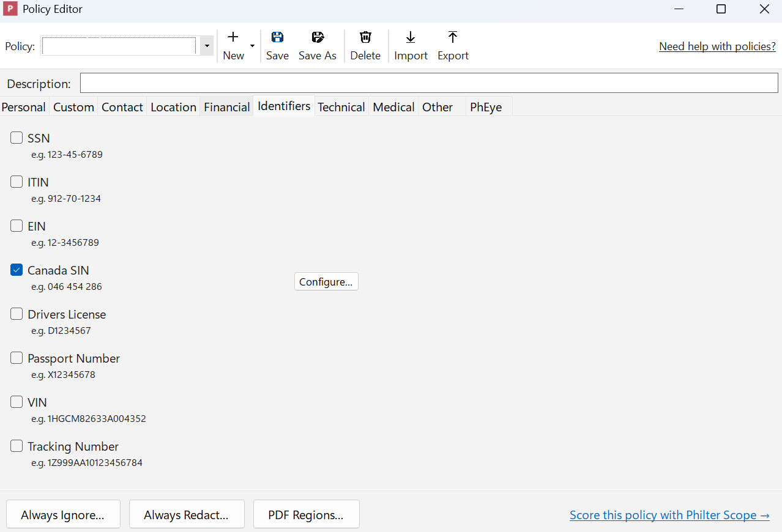Click the Configure... button for Canada SIN
782x532 pixels.
click(326, 282)
